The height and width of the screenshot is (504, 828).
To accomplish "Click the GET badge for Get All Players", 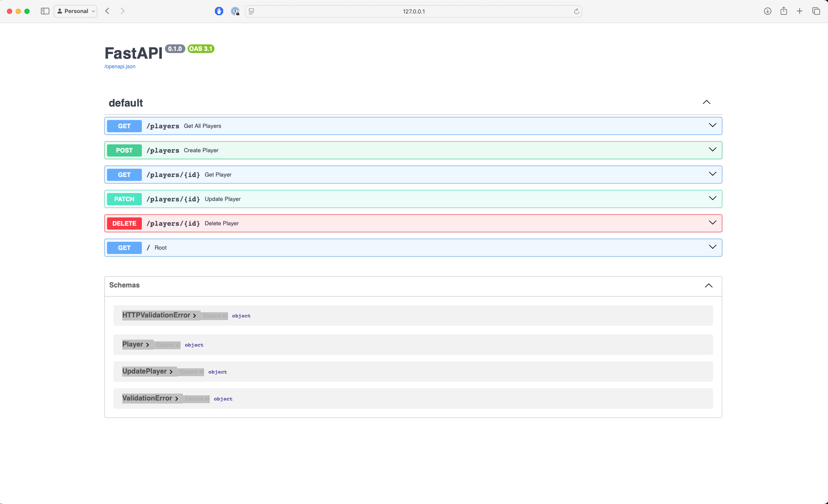I will 124,126.
